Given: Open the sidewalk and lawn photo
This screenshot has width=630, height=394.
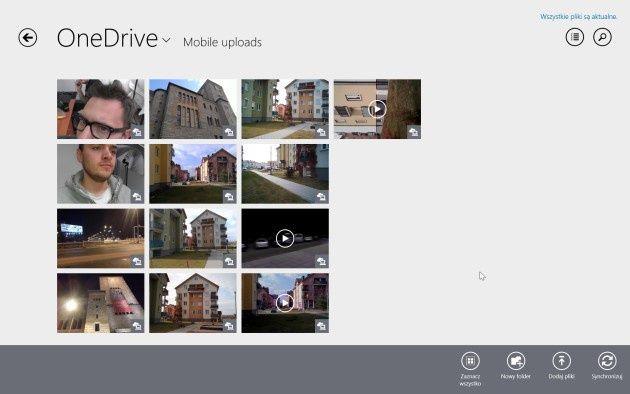Looking at the screenshot, I should (285, 174).
